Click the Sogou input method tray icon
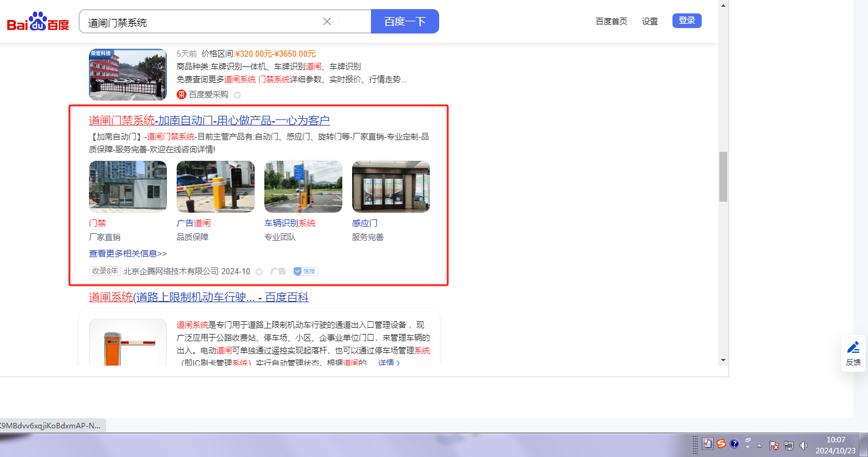This screenshot has width=868, height=457. tap(721, 444)
